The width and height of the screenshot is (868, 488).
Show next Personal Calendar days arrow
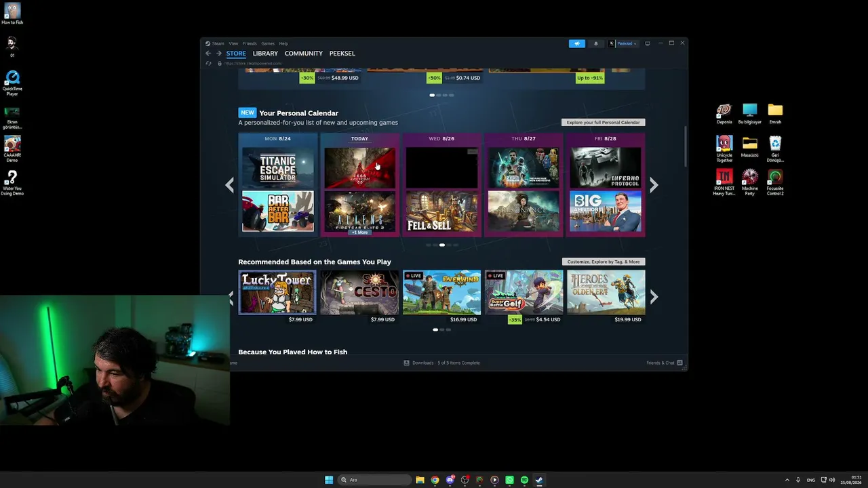point(654,185)
